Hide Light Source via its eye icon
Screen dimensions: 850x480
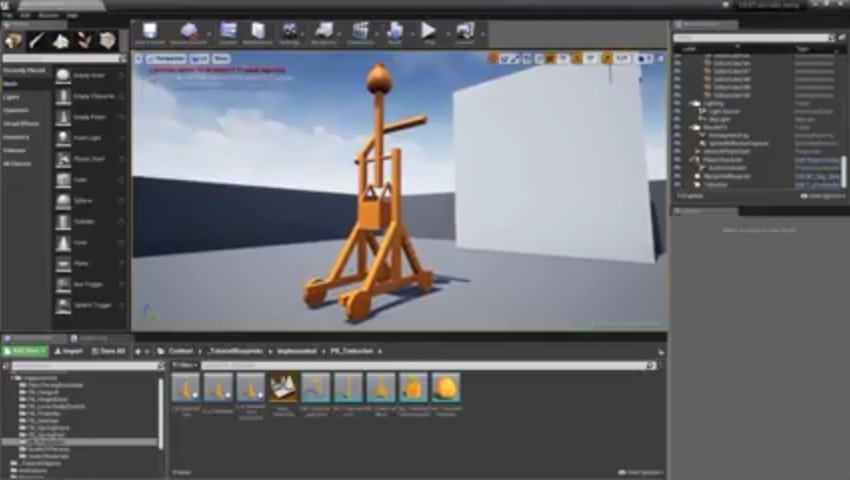tap(677, 111)
